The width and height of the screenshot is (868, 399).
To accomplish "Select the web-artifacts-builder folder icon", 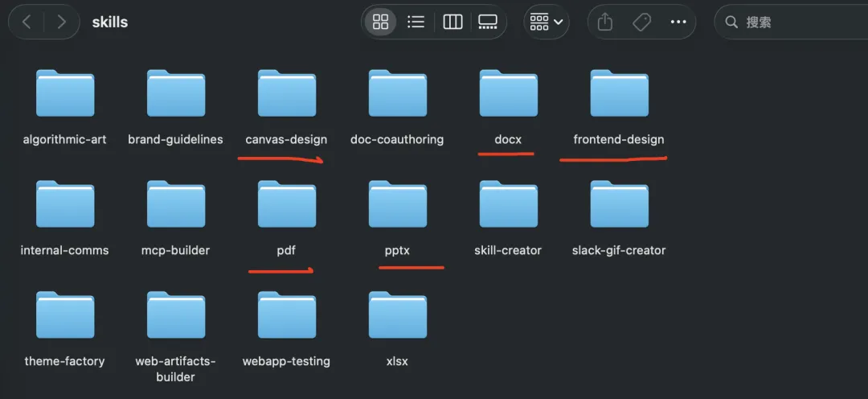I will (x=176, y=315).
